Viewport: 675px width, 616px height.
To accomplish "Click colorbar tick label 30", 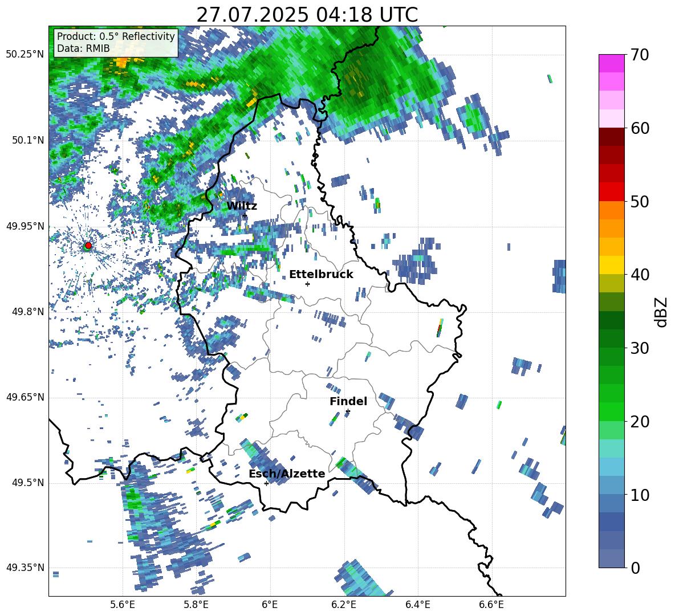I will coord(640,348).
